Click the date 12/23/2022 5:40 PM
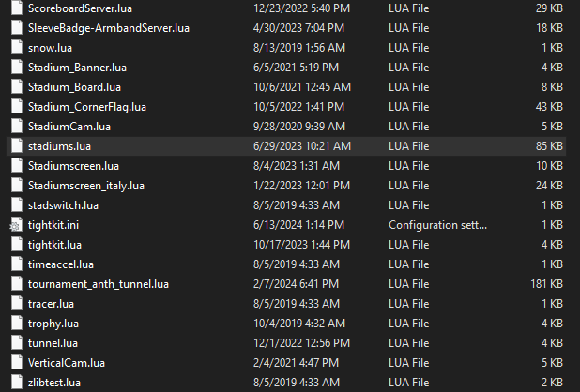Screen dimensions: 580x392 pos(301,8)
